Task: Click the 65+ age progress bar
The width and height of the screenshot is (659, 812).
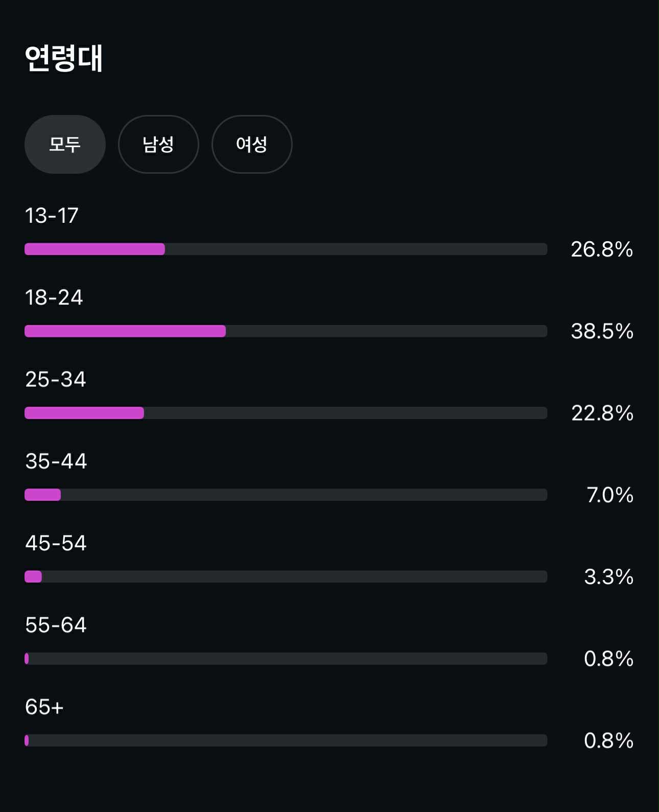Action: click(286, 740)
